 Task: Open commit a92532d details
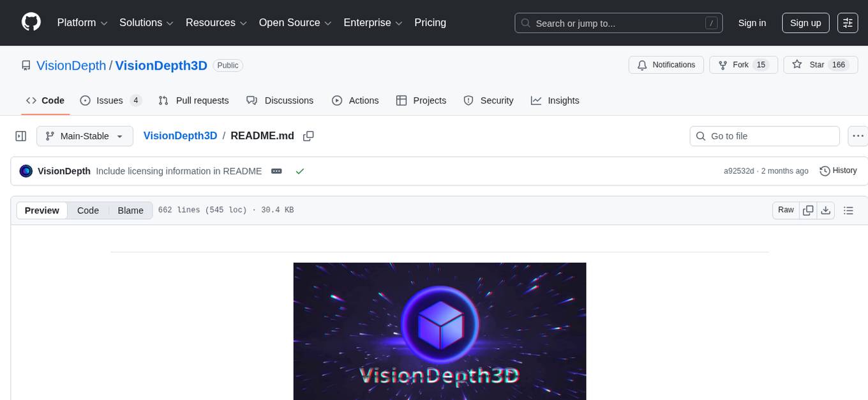click(739, 171)
